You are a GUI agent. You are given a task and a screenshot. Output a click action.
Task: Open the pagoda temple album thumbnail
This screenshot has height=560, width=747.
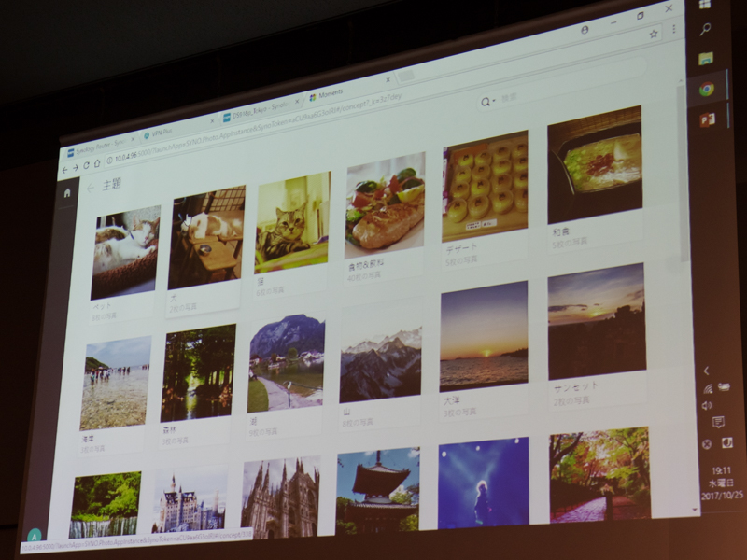point(378,491)
